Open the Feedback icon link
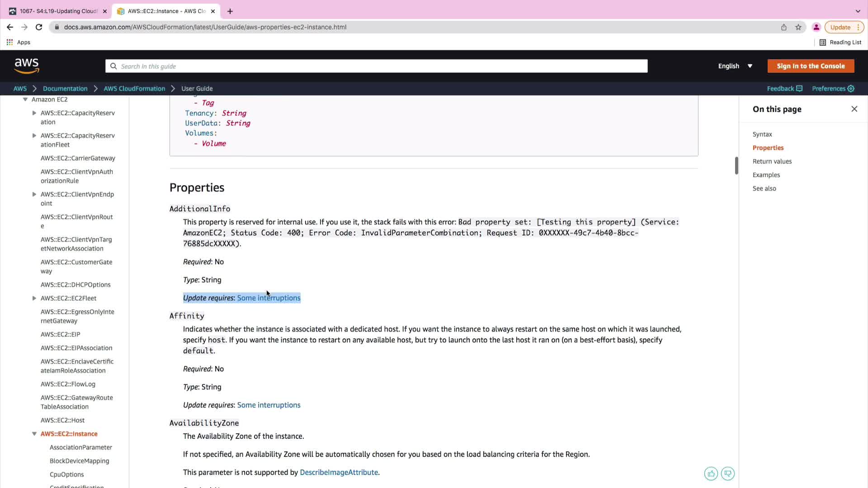This screenshot has height=488, width=868. (799, 89)
